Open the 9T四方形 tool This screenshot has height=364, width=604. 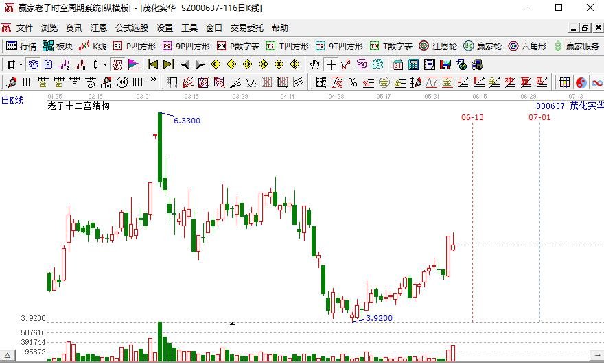pos(339,46)
